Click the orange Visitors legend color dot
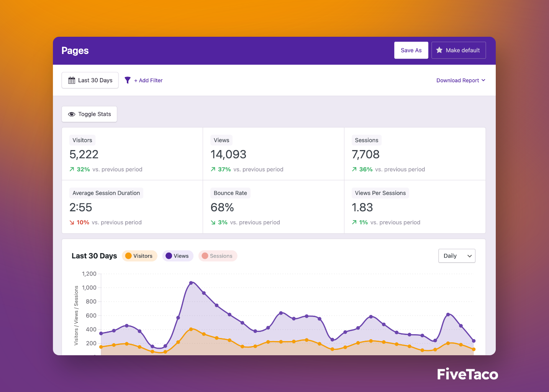The height and width of the screenshot is (392, 549). pyautogui.click(x=128, y=256)
